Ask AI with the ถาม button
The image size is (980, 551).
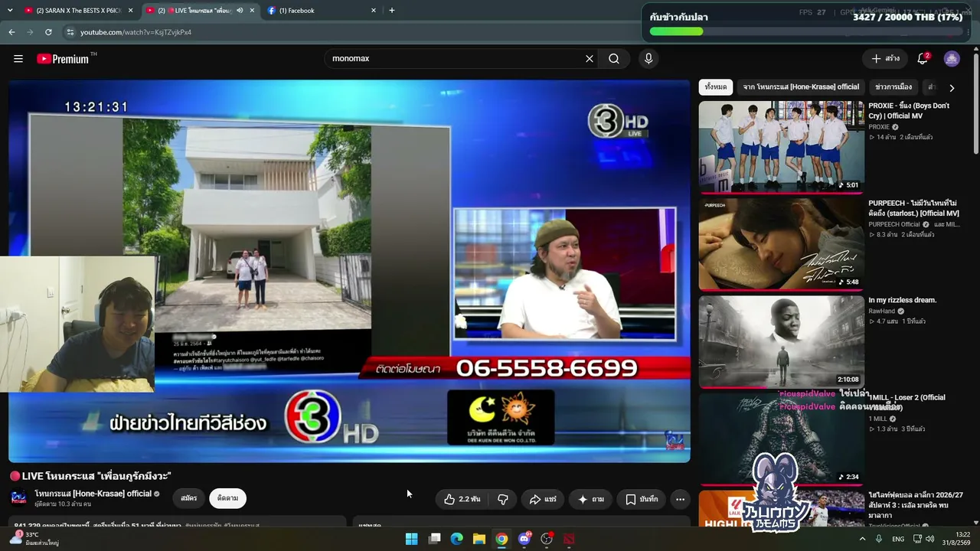590,499
